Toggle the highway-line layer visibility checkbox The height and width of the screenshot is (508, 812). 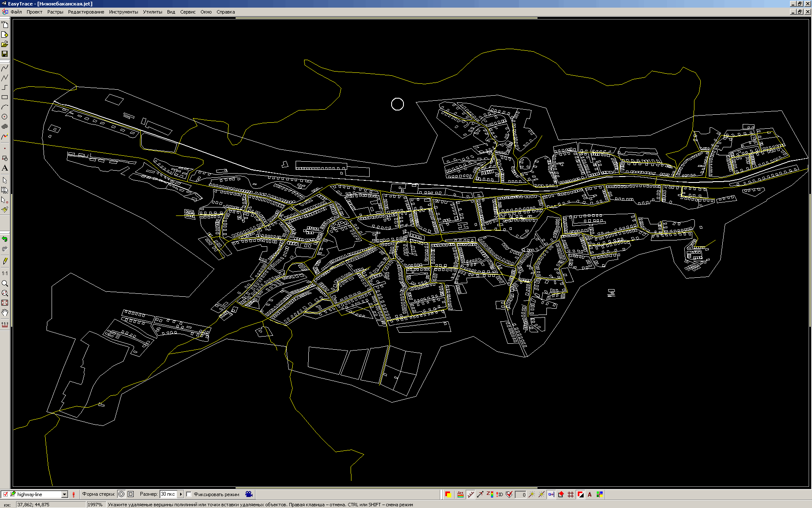pyautogui.click(x=5, y=494)
